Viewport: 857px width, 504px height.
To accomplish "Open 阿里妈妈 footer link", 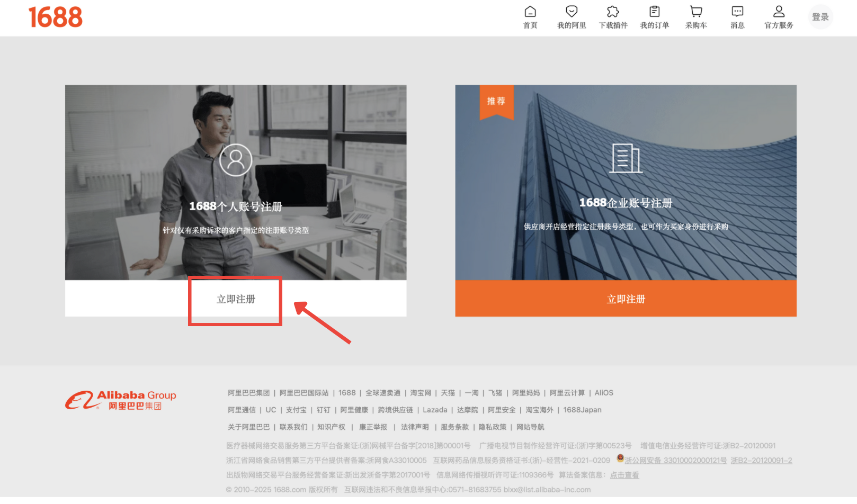I will tap(526, 393).
